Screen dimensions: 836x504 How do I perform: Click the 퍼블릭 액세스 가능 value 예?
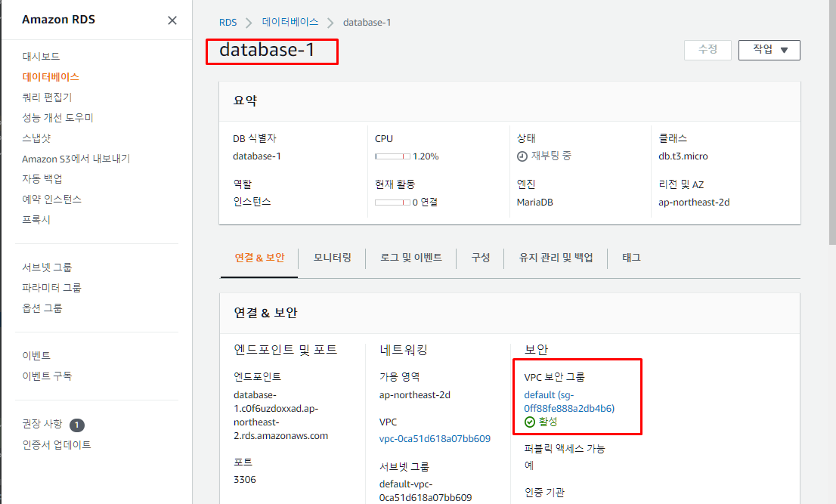click(x=529, y=465)
